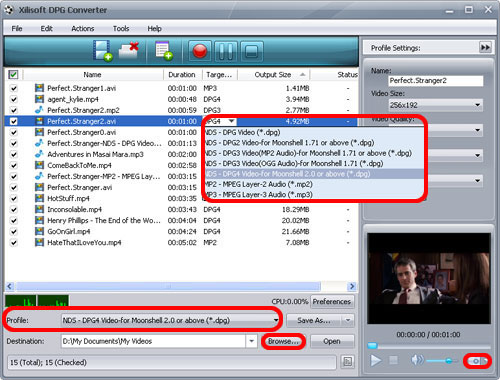Image resolution: width=500 pixels, height=380 pixels.
Task: Click the file icon of Perfect.Stranger1.avi
Action: coord(39,88)
